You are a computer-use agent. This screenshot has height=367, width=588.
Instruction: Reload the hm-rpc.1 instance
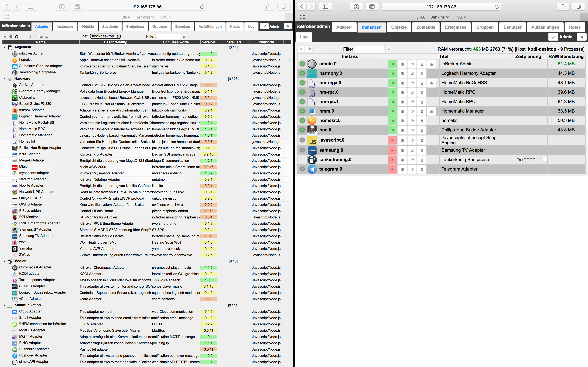click(412, 102)
